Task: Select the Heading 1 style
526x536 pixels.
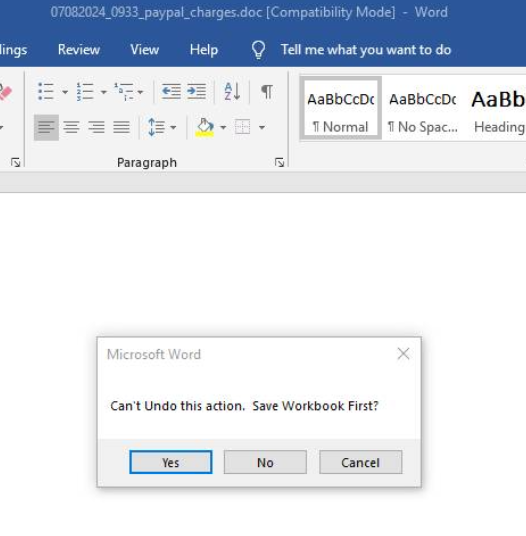Action: click(x=498, y=108)
